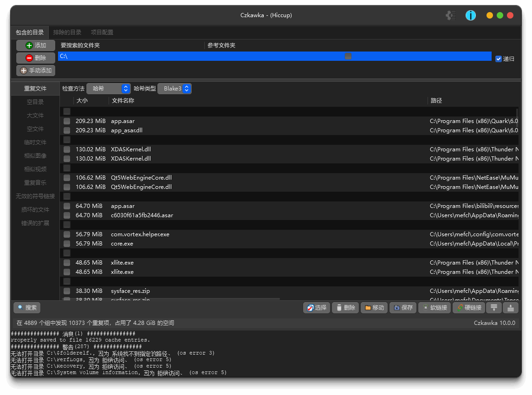Open the 选择 selection button
This screenshot has width=532, height=395.
point(316,308)
